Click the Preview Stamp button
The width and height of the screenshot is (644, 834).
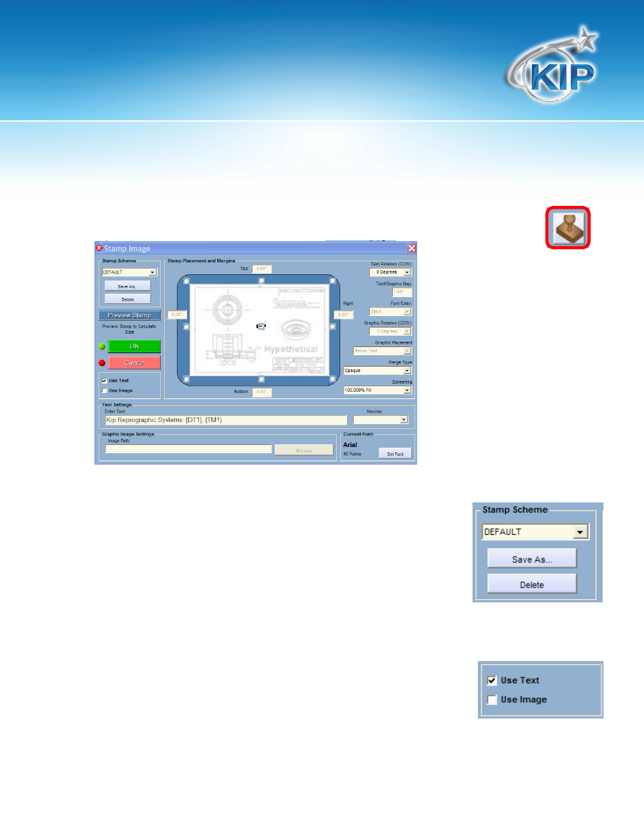(x=130, y=315)
